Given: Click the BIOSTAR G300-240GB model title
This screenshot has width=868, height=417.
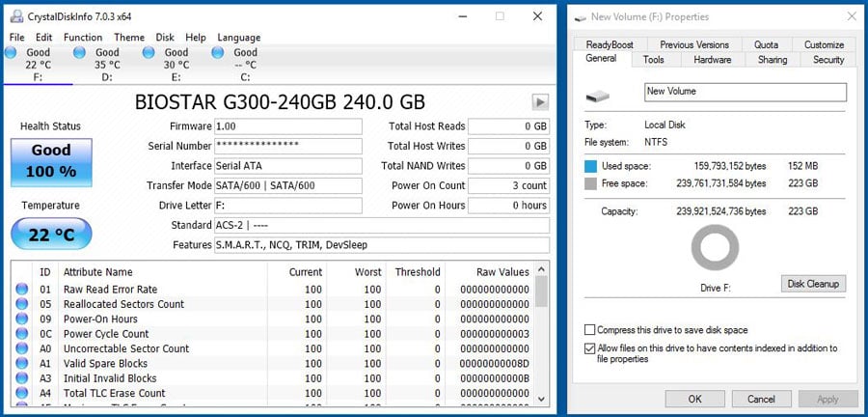Looking at the screenshot, I should point(280,102).
